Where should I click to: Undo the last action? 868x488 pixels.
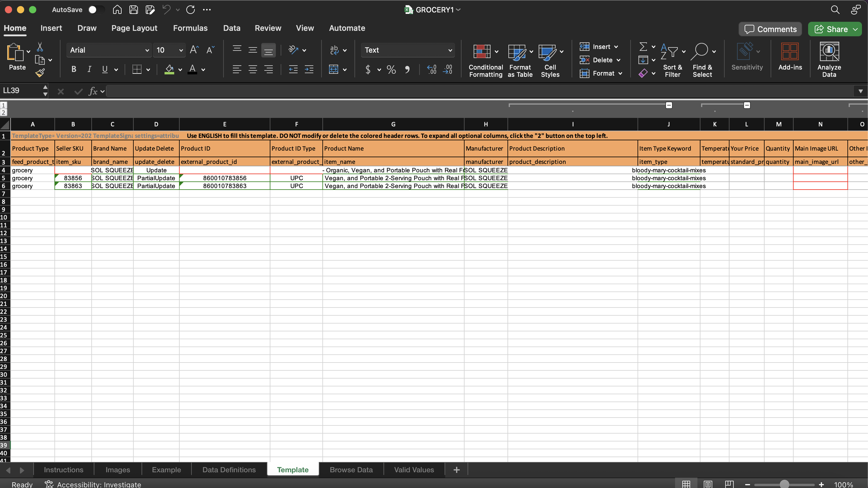click(166, 10)
